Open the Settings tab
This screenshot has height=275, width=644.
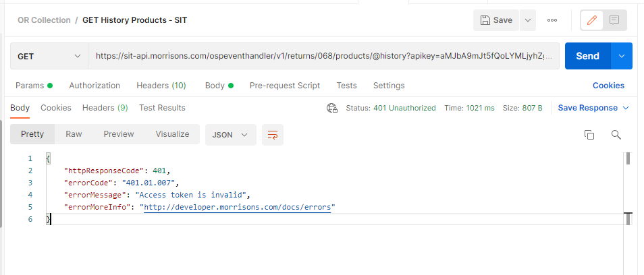(x=389, y=86)
